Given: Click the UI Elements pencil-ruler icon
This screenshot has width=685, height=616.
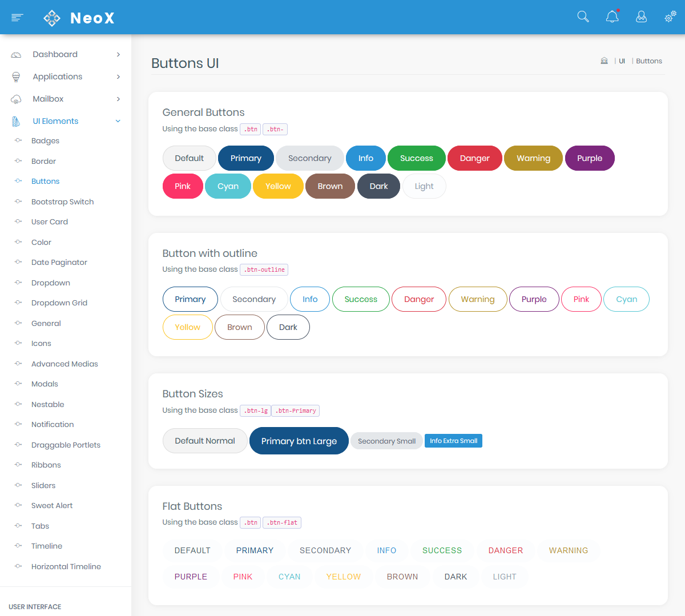Looking at the screenshot, I should pos(16,122).
